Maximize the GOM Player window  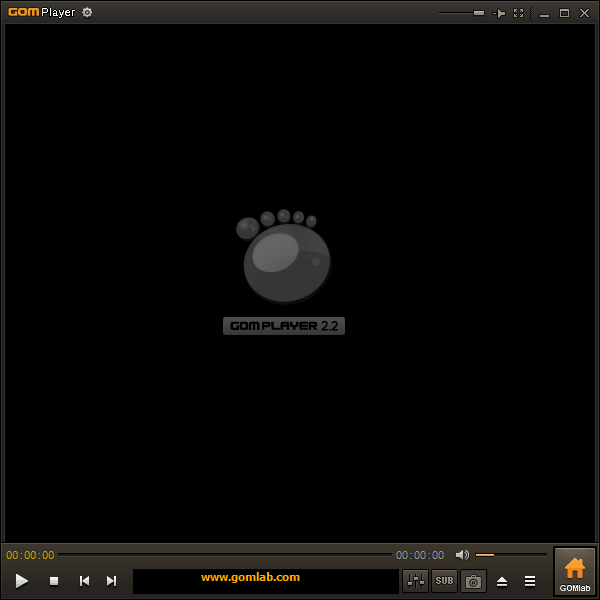pyautogui.click(x=564, y=13)
